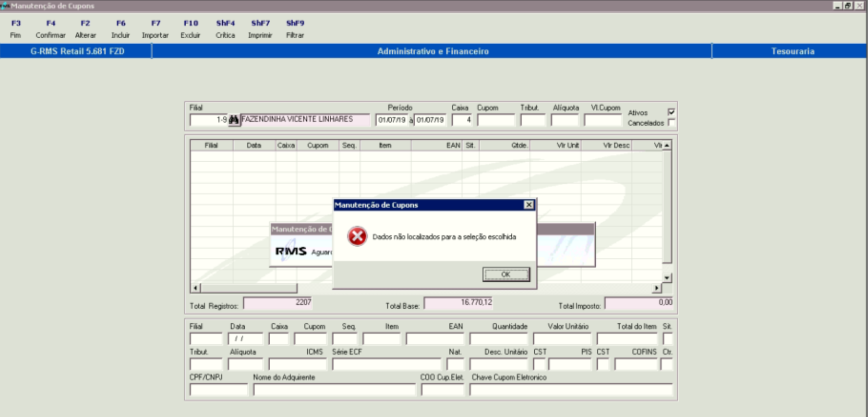868x417 pixels.
Task: Click the Total Base value 16.770,12
Action: click(458, 303)
